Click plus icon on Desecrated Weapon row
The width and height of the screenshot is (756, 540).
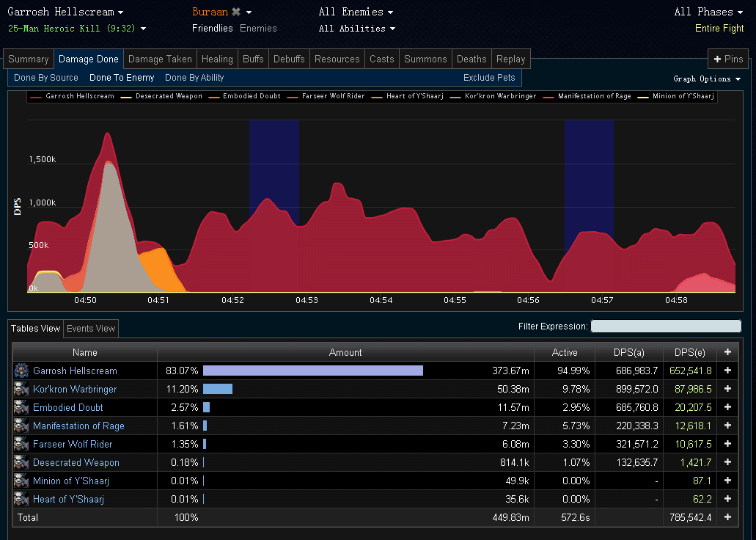tap(727, 463)
